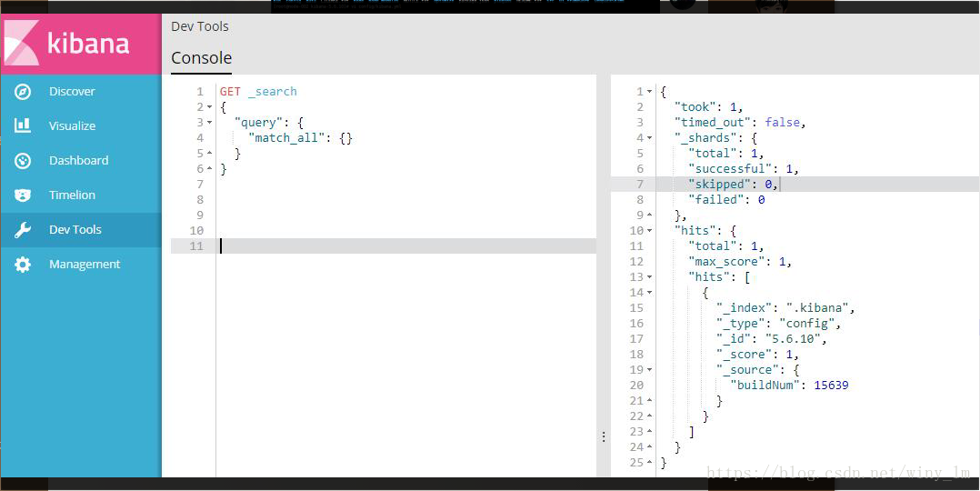Open the Discover page
980x491 pixels.
81,91
